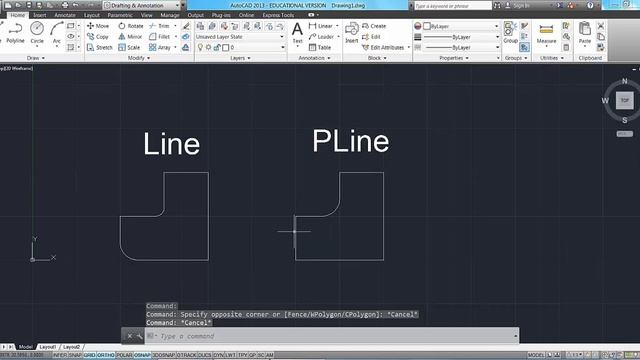The height and width of the screenshot is (360, 640).
Task: Expand the Modify panel
Action: [139, 58]
